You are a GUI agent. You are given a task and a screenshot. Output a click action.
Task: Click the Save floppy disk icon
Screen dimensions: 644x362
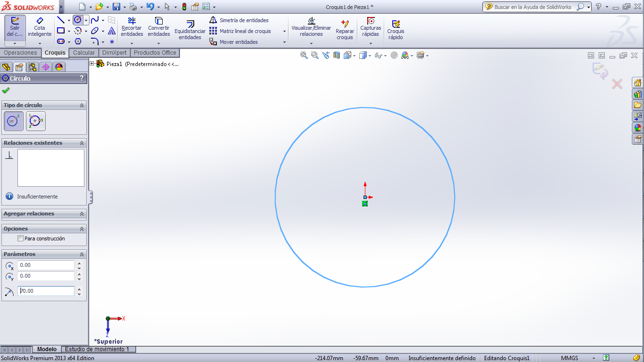tap(116, 7)
